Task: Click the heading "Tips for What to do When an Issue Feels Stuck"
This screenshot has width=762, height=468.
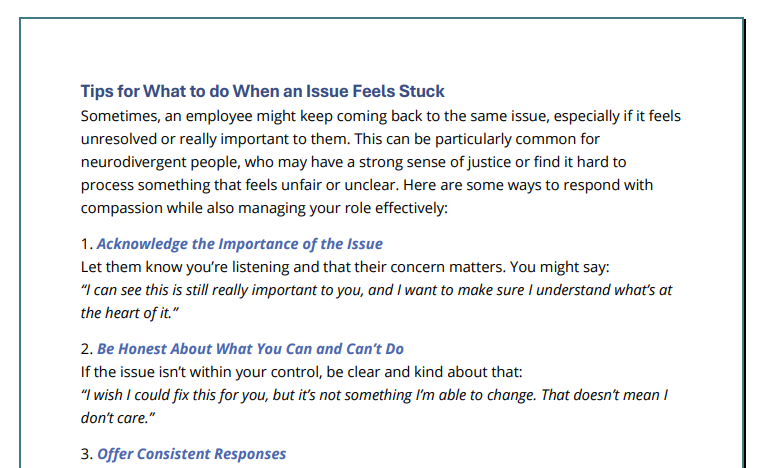Action: click(x=262, y=91)
